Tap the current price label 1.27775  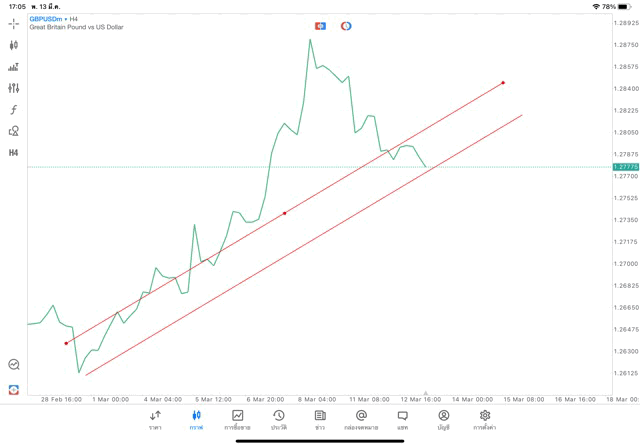tap(625, 167)
